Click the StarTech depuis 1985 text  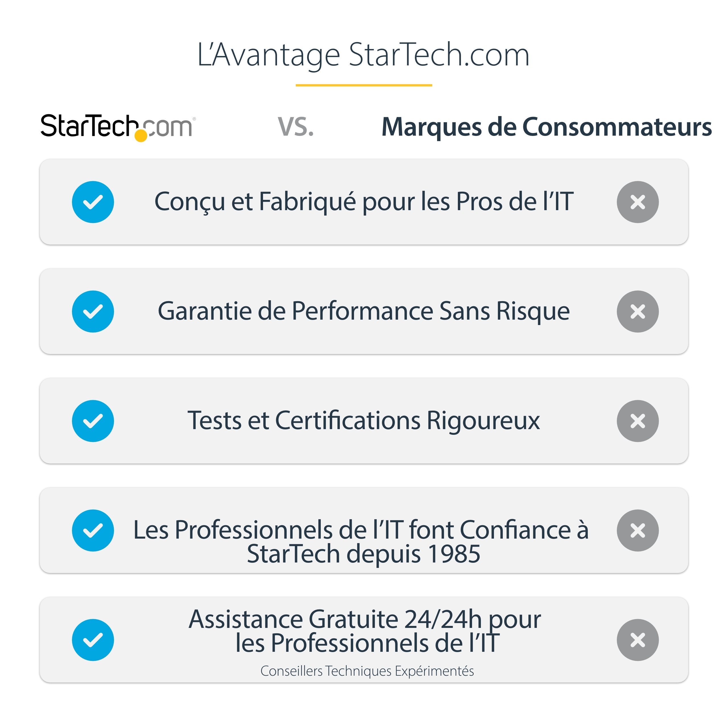click(x=364, y=554)
